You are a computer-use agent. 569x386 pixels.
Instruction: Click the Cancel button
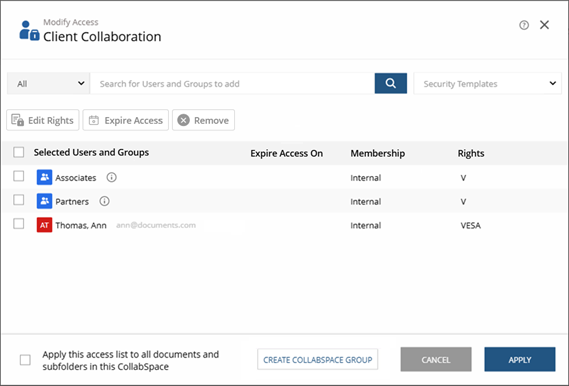click(436, 360)
